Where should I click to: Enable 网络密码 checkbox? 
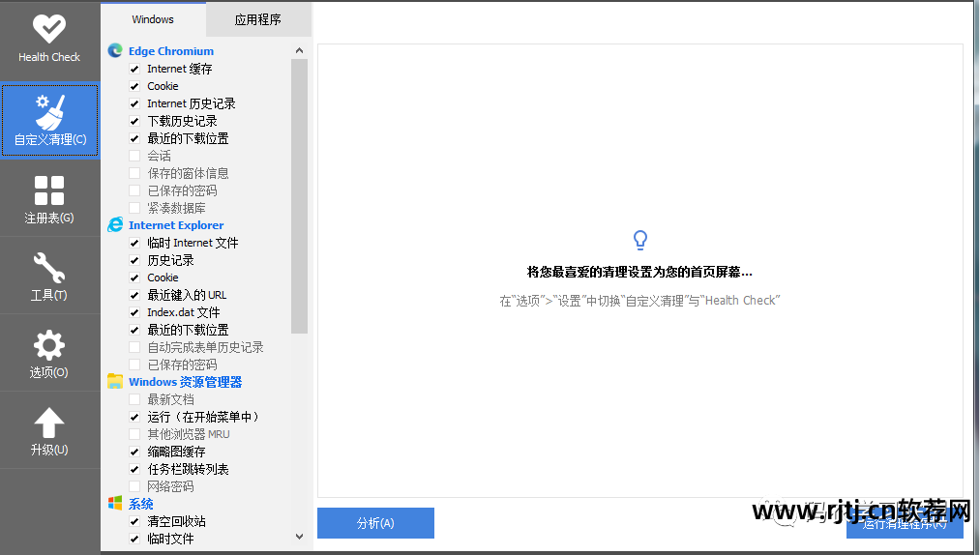[x=134, y=486]
